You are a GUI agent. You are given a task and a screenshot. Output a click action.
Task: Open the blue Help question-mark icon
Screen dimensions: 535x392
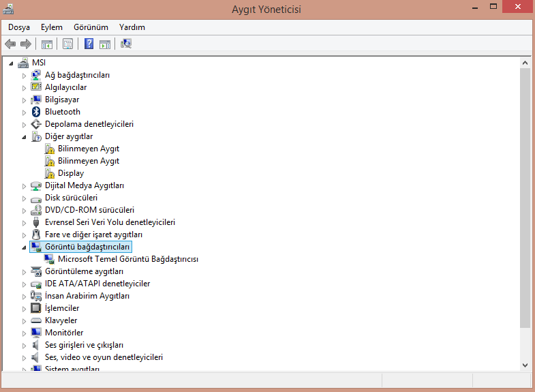coord(89,44)
